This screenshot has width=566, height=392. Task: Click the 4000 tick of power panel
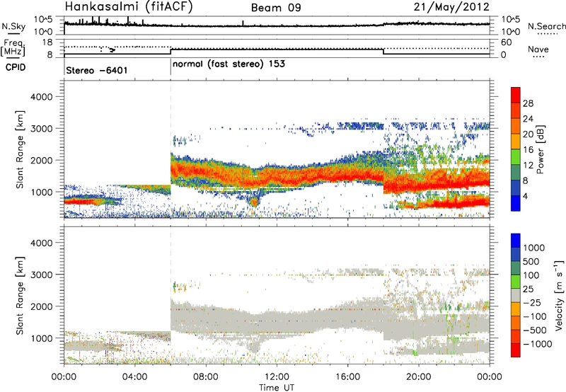(x=41, y=97)
